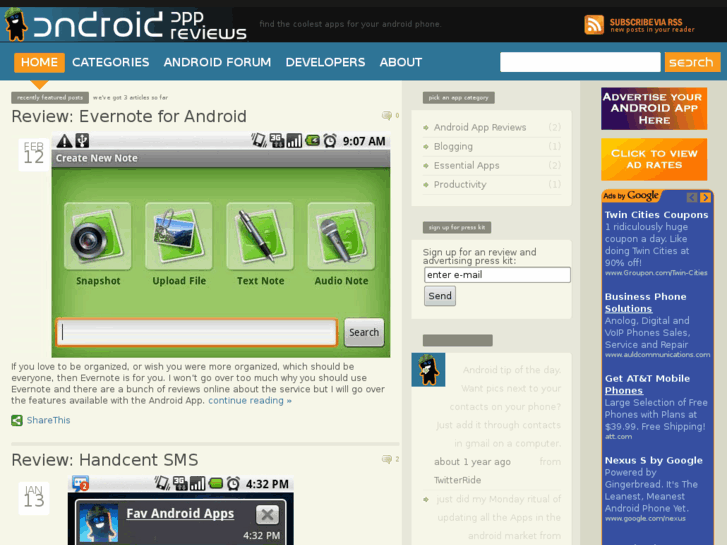
Task: Open the ANDROID FORUM menu item
Action: (x=217, y=62)
